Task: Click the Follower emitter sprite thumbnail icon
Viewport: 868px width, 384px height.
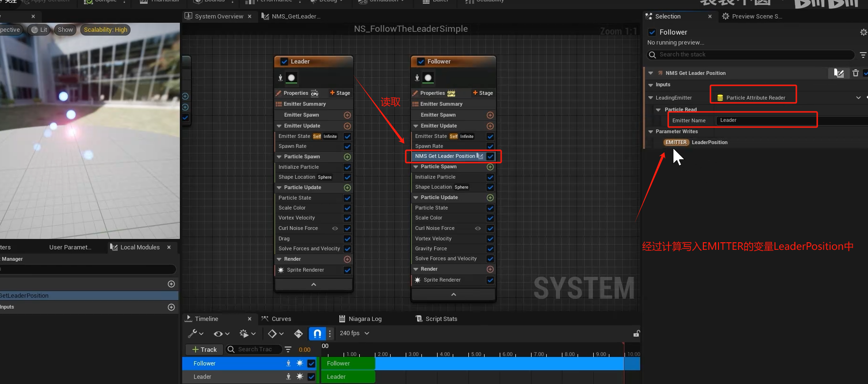Action: 428,78
